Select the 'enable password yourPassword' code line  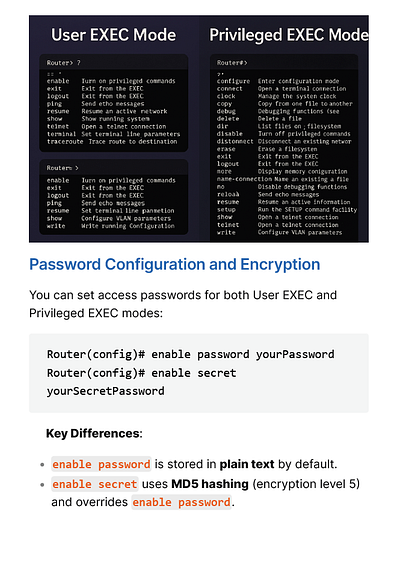click(x=191, y=354)
